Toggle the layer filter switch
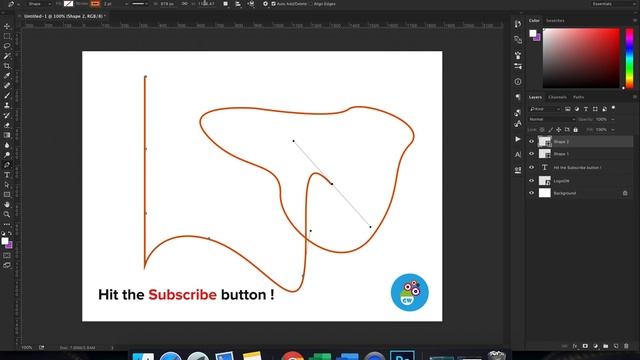 tap(613, 109)
